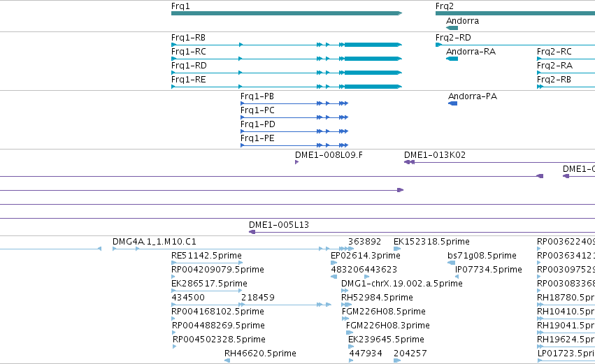The width and height of the screenshot is (595, 364).
Task: Select the Frq1-PD protein label
Action: (x=258, y=124)
